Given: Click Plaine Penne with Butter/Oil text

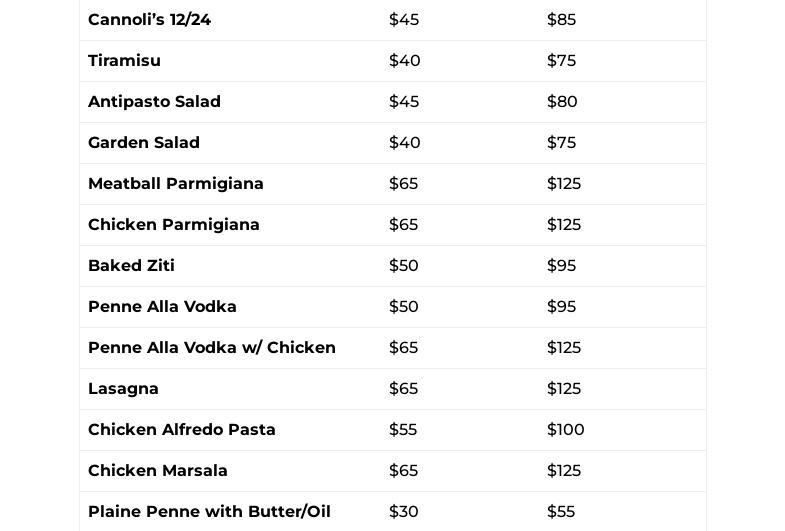Looking at the screenshot, I should pyautogui.click(x=209, y=512).
